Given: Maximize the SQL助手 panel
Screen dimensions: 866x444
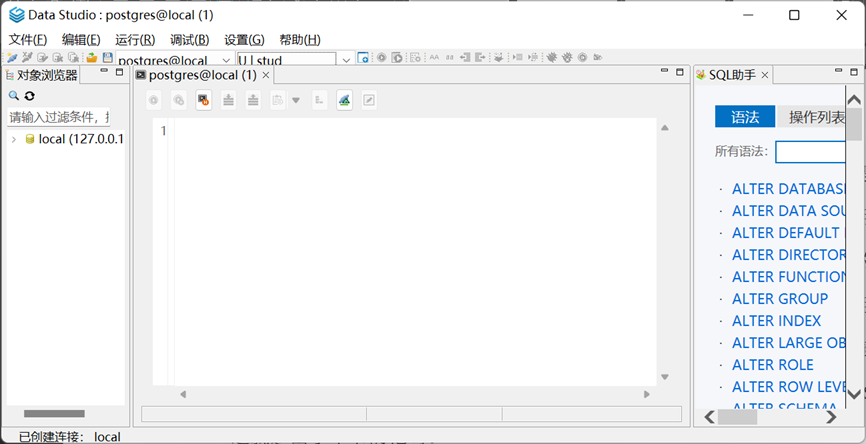Looking at the screenshot, I should click(854, 72).
